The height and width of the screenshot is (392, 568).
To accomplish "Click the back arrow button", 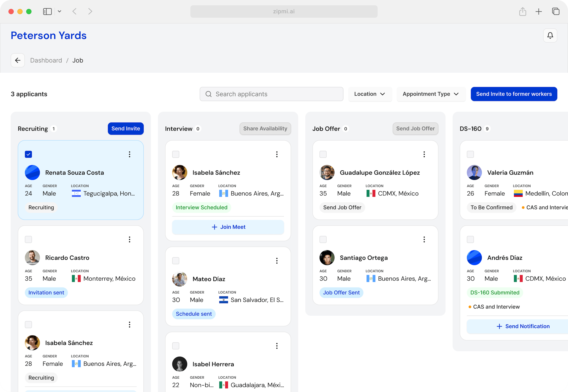I will pos(18,60).
